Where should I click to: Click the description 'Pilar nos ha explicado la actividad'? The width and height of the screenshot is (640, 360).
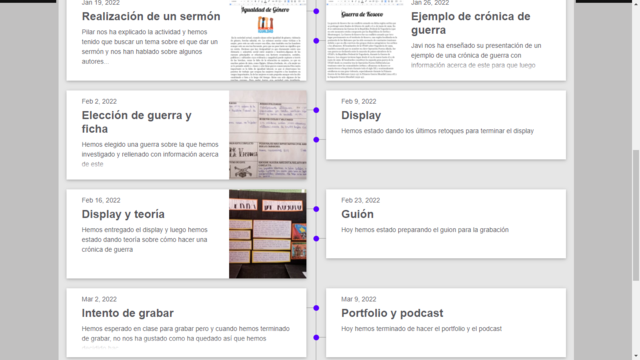click(150, 47)
